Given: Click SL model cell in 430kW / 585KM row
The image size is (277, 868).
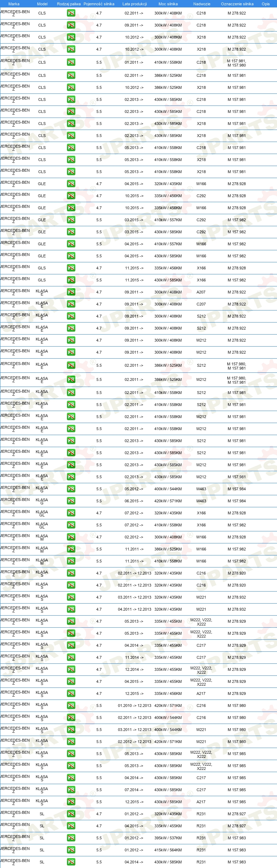Looking at the screenshot, I should (x=42, y=862).
